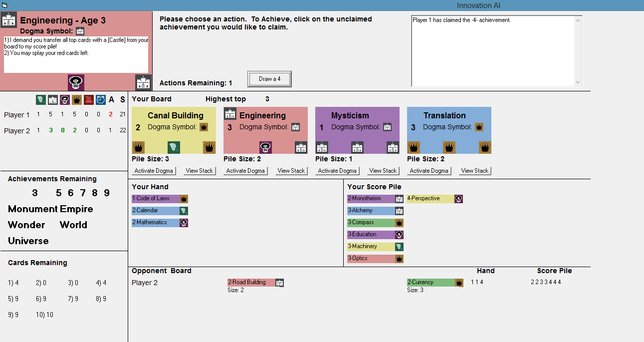The width and height of the screenshot is (644, 342).
Task: Click the crown icon on the Code of Laws hand card
Action: [184, 199]
